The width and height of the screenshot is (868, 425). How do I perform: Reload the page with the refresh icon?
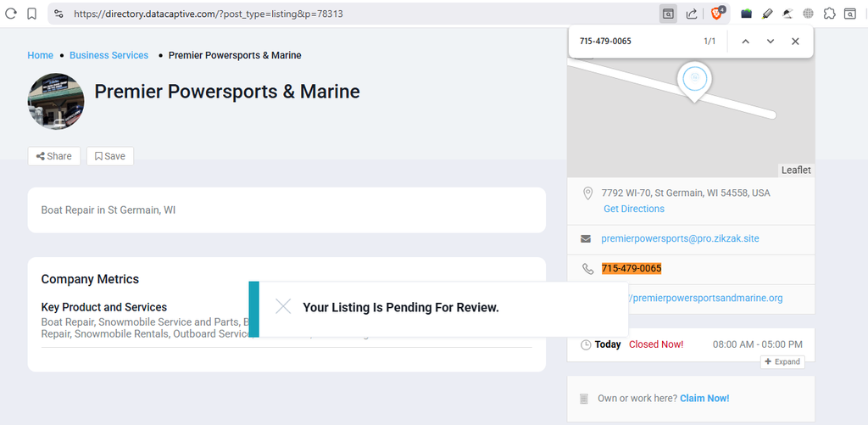[x=10, y=14]
